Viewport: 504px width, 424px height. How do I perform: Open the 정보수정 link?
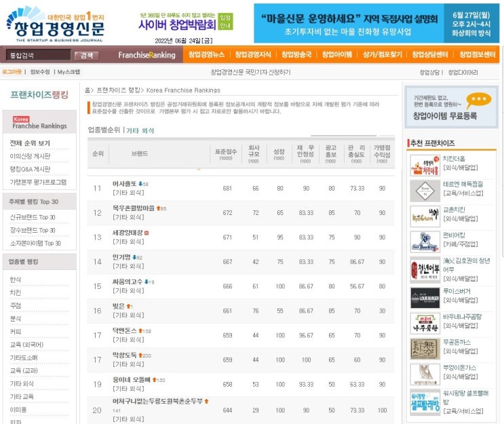click(40, 72)
